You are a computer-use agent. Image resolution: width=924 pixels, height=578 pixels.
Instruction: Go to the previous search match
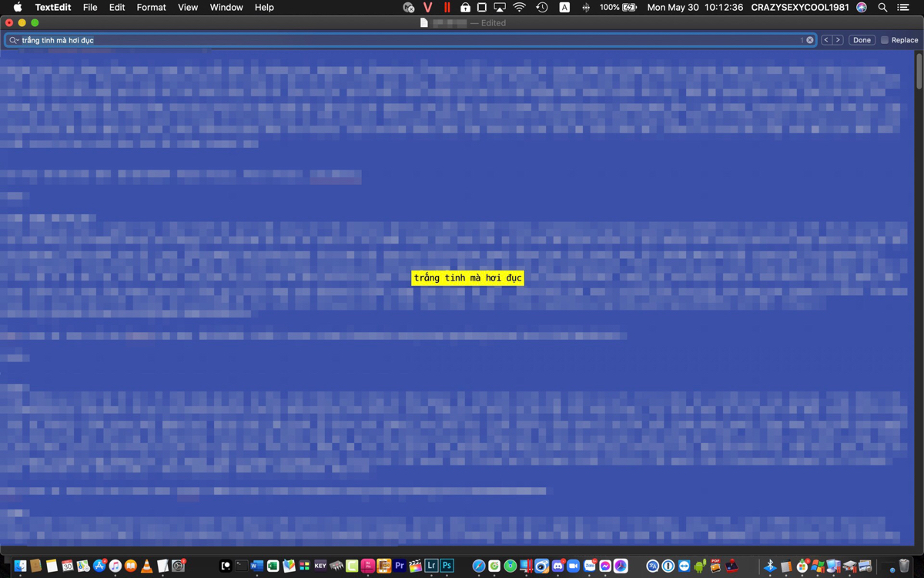(826, 40)
